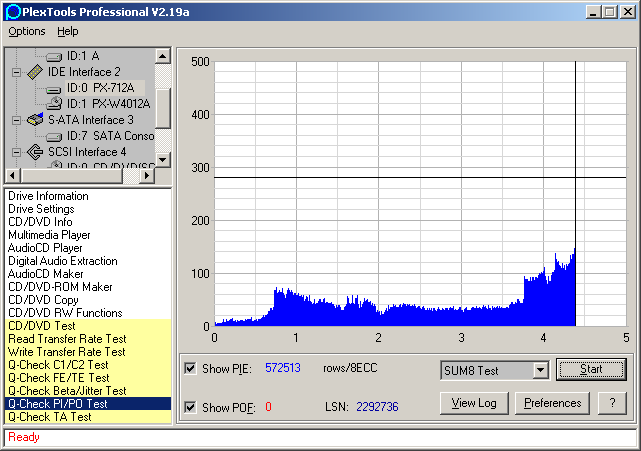Click the View Log button
Screen dimensions: 641x451
click(x=474, y=403)
